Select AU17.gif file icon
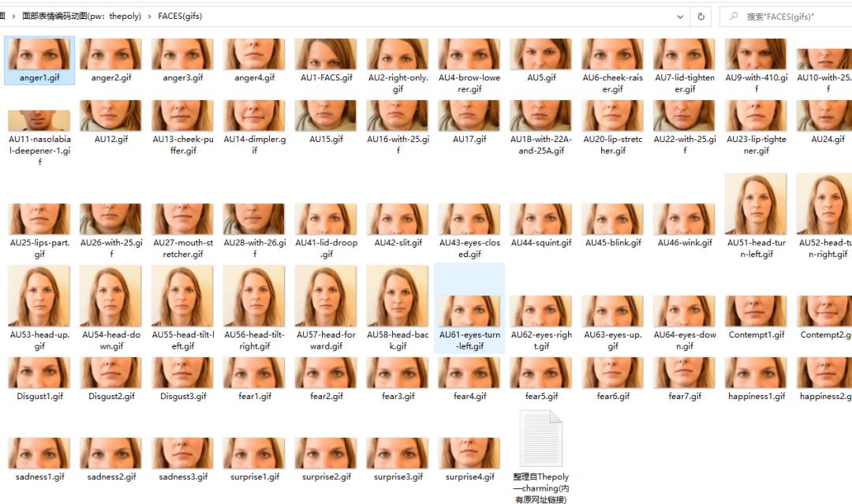This screenshot has height=504, width=852. (x=469, y=116)
